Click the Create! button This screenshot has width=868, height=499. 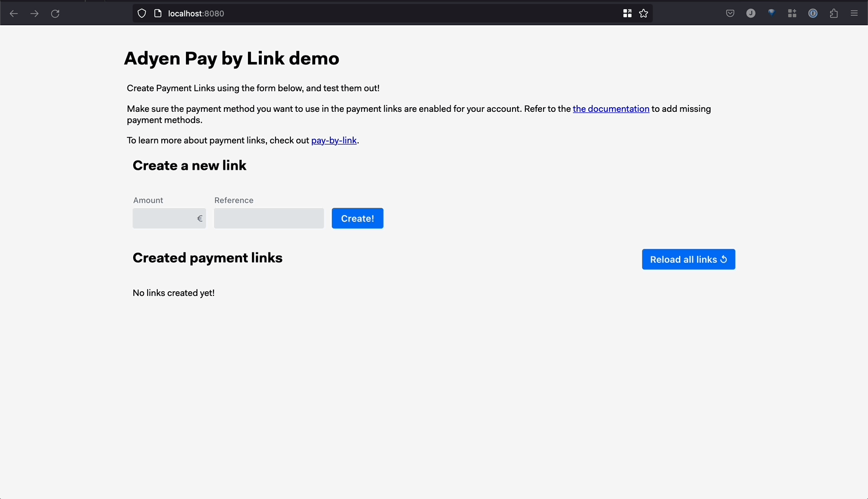pos(358,218)
